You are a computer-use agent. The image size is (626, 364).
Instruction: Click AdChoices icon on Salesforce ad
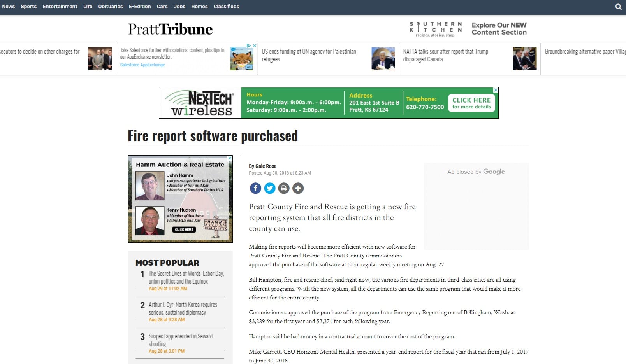[x=249, y=45]
